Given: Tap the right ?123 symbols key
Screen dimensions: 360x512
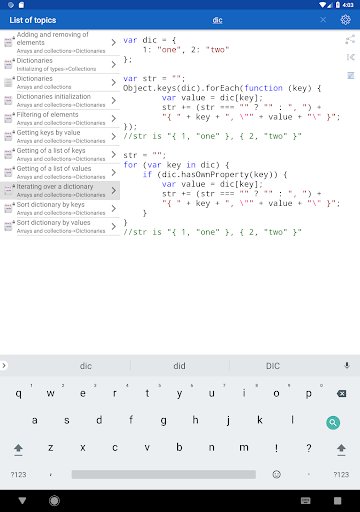Looking at the screenshot, I should 341,474.
